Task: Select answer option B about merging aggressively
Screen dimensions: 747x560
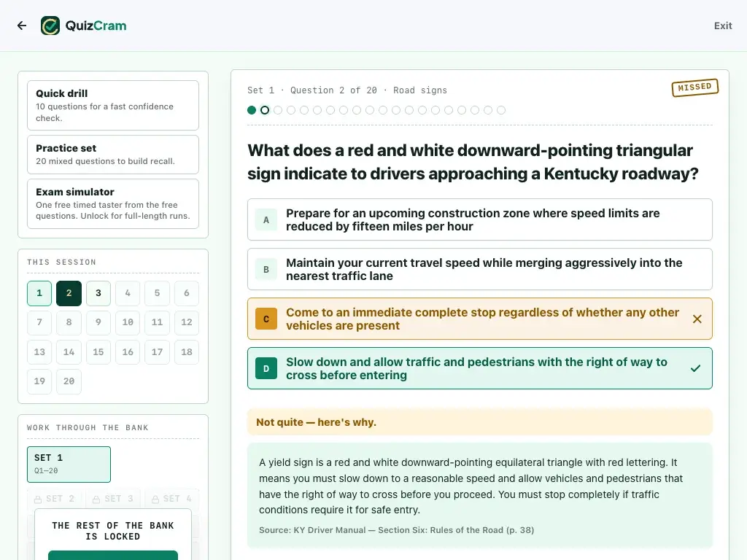Action: click(x=479, y=269)
